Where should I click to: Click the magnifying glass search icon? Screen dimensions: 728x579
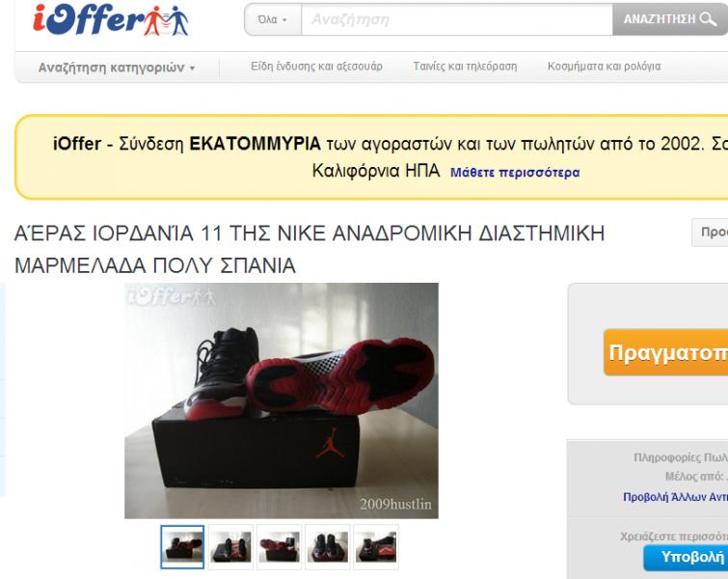pyautogui.click(x=708, y=19)
